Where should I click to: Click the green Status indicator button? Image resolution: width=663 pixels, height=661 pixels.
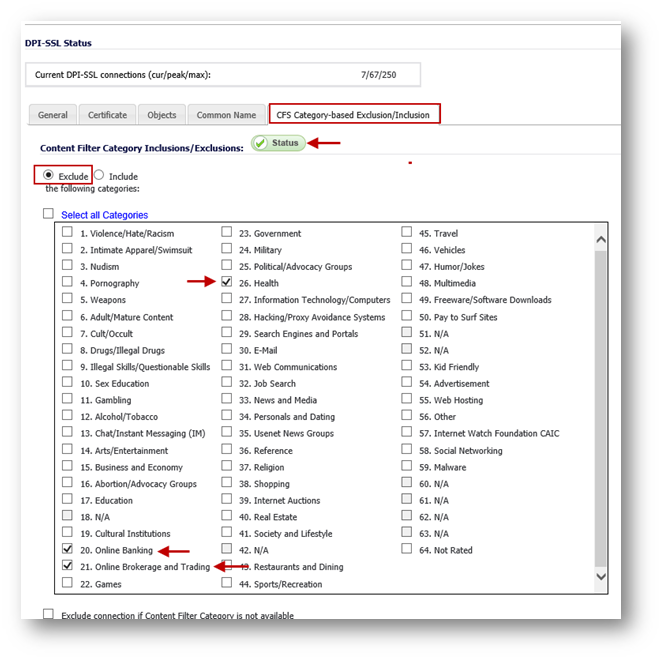pos(278,143)
